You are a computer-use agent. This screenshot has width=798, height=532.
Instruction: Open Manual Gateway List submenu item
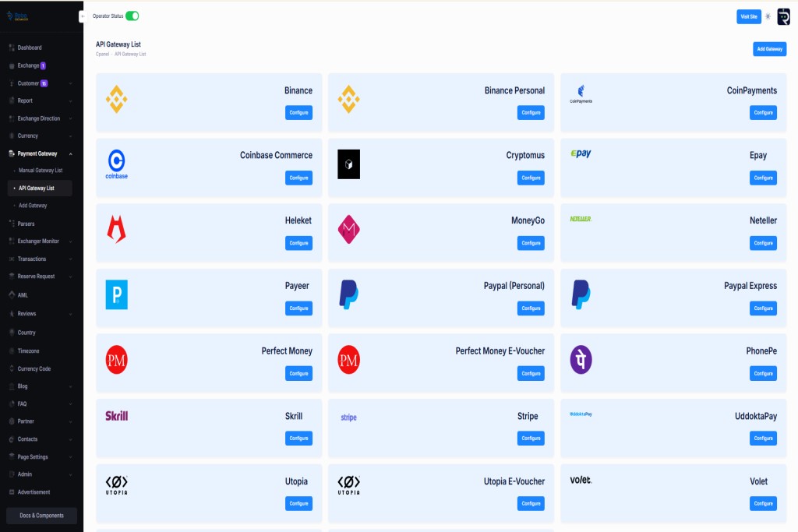click(x=41, y=171)
